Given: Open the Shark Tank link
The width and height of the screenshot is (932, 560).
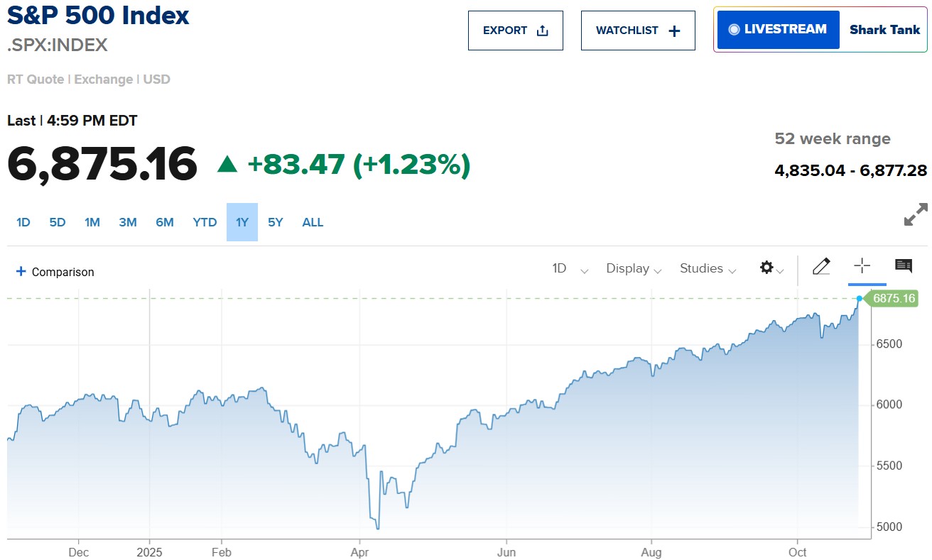Looking at the screenshot, I should pos(884,30).
